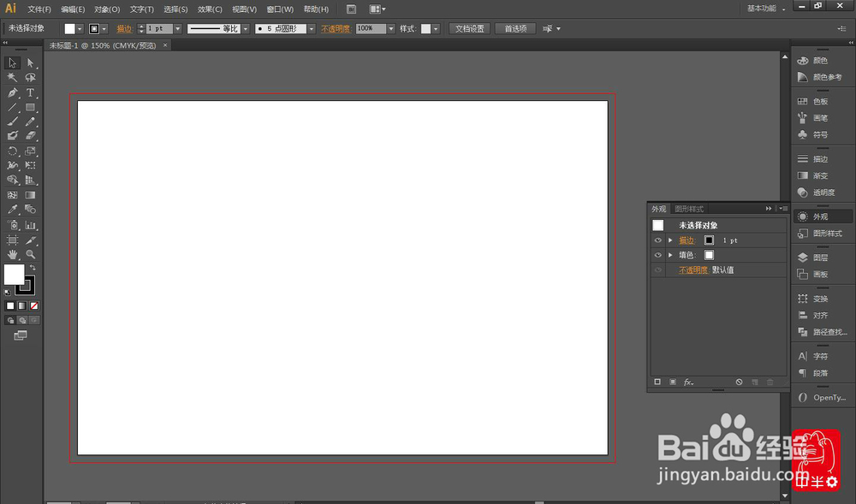Select the Blob Brush tool

pos(12,135)
